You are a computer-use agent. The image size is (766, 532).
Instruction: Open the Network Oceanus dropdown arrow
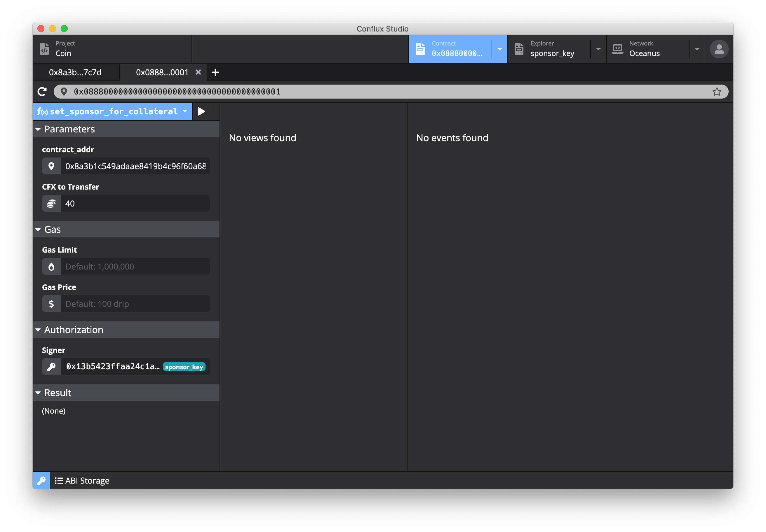(697, 49)
